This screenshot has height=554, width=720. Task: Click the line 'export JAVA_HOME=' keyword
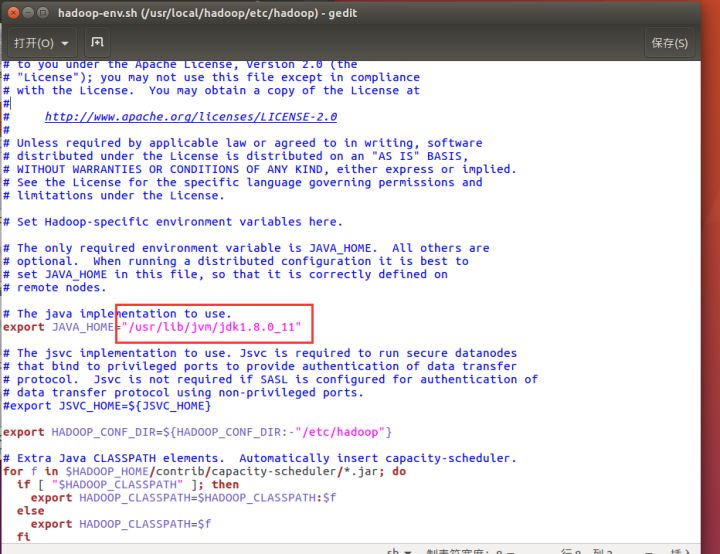23,327
